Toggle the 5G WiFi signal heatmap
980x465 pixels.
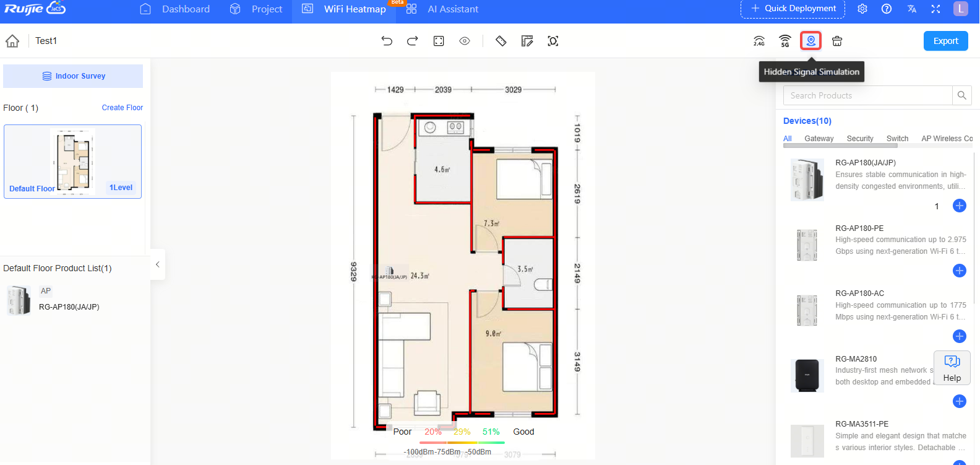click(x=785, y=41)
